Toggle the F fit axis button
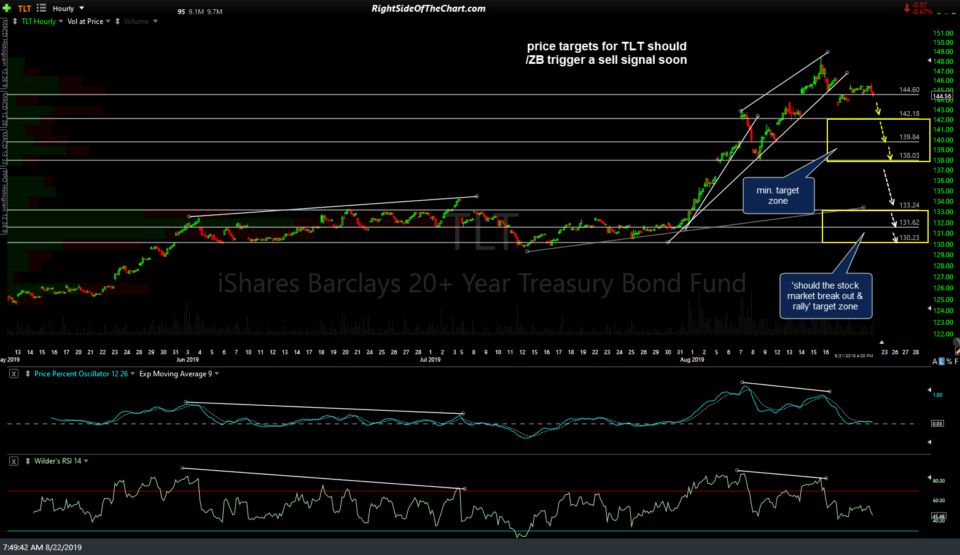The height and width of the screenshot is (555, 960). pos(956,361)
